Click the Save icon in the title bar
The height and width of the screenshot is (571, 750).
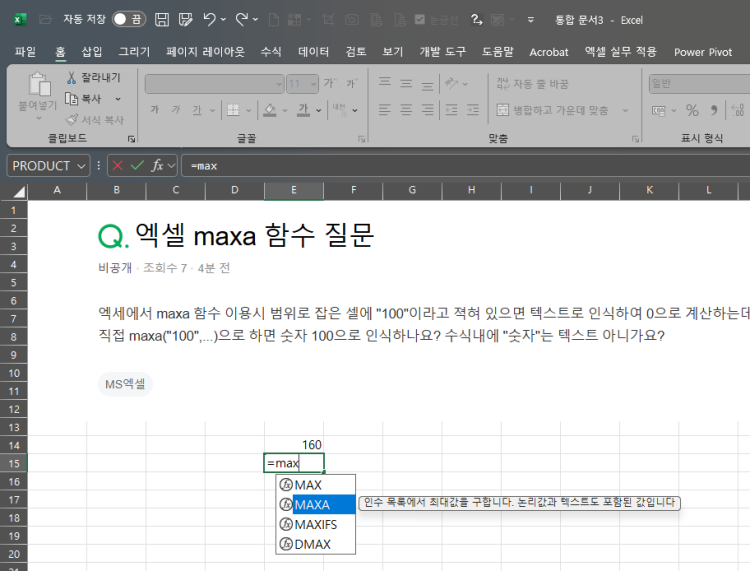[x=162, y=20]
